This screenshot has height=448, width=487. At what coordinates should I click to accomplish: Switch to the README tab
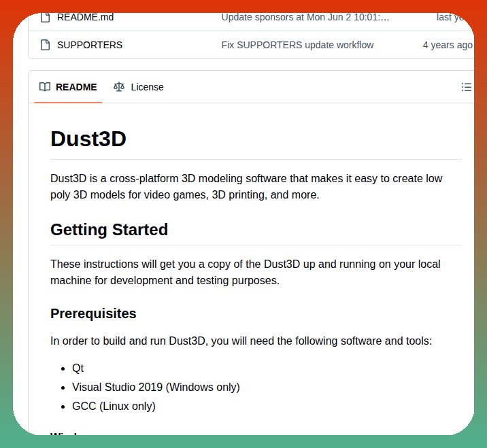pos(68,87)
